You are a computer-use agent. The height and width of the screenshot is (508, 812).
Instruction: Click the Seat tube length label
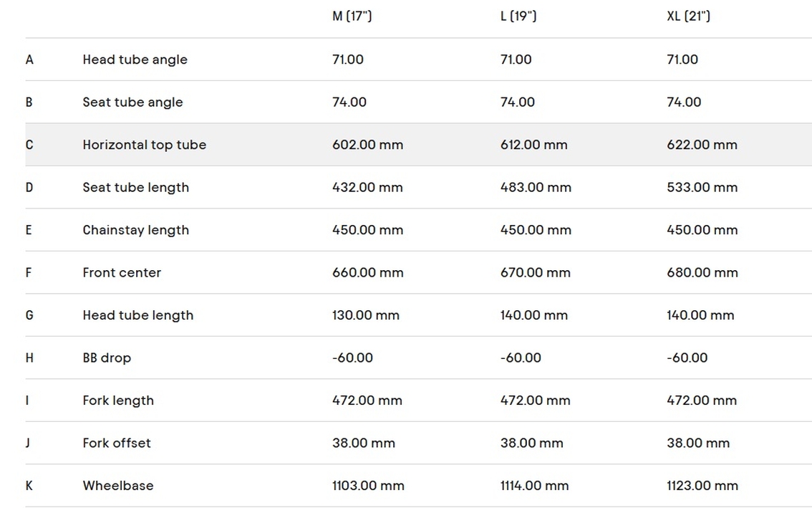pyautogui.click(x=135, y=187)
